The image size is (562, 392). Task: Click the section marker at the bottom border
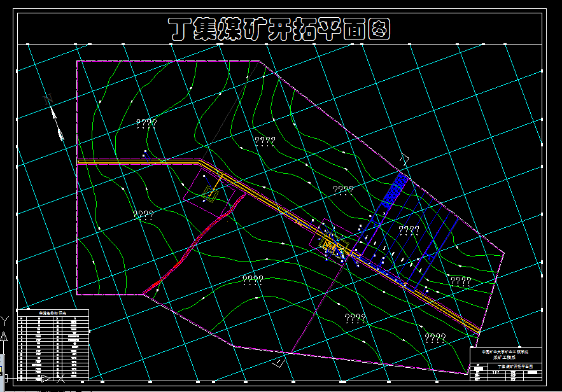279,363
